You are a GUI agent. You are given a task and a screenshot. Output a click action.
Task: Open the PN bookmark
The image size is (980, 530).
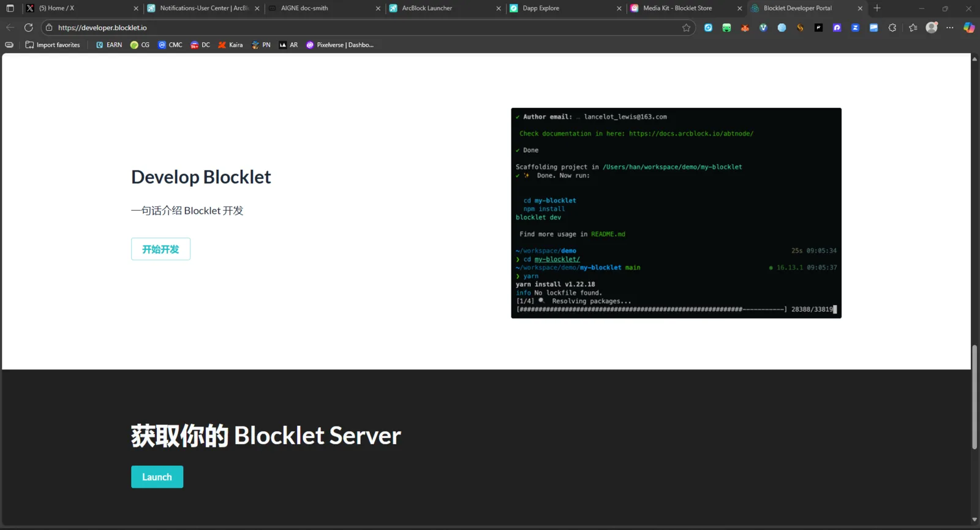(x=261, y=45)
